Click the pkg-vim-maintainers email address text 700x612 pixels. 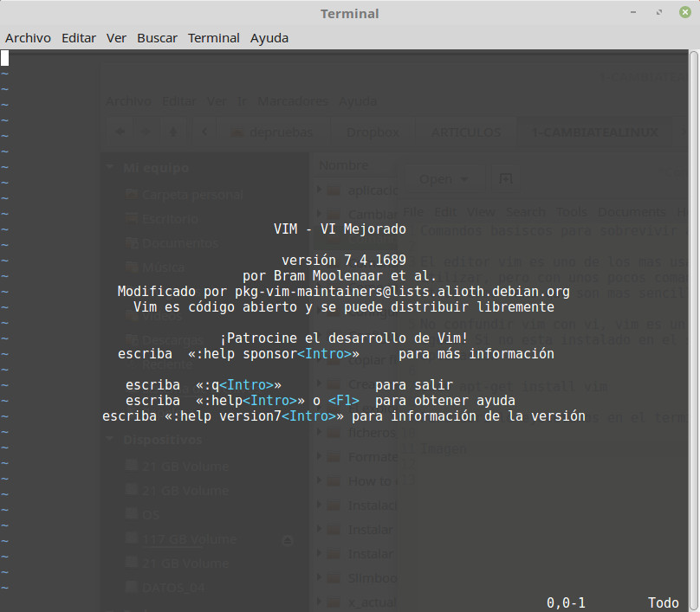pyautogui.click(x=402, y=291)
